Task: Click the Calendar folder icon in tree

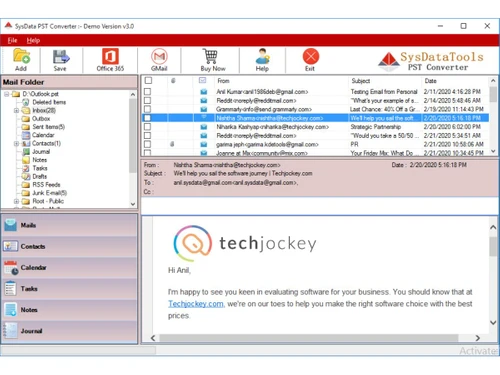Action: pos(26,135)
